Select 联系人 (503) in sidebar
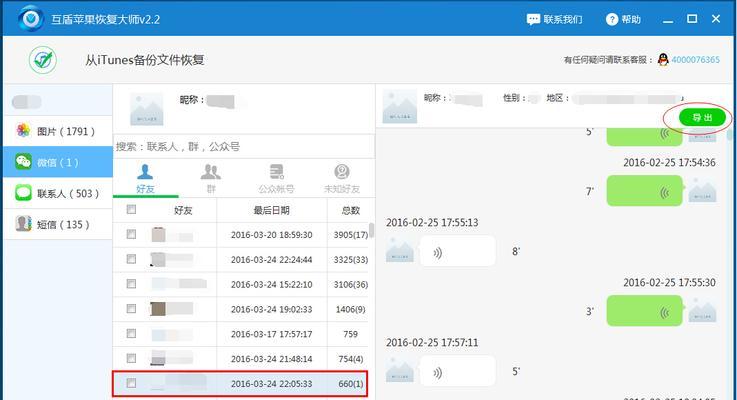 tap(58, 193)
